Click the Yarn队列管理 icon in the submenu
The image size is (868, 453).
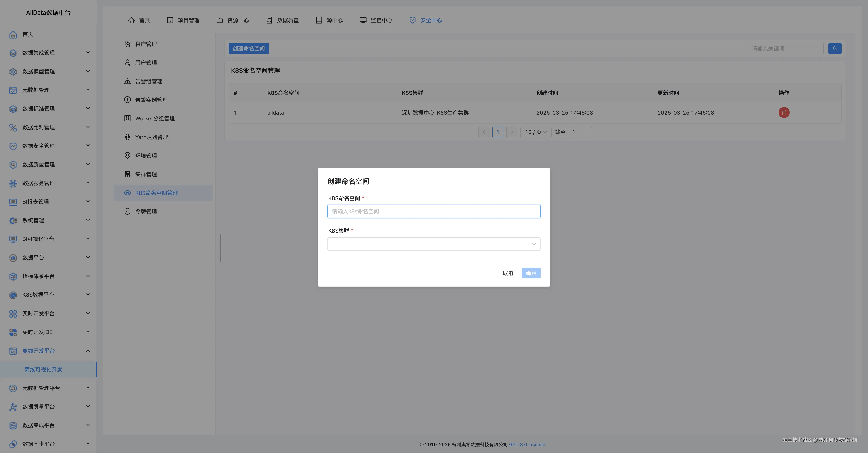(127, 137)
